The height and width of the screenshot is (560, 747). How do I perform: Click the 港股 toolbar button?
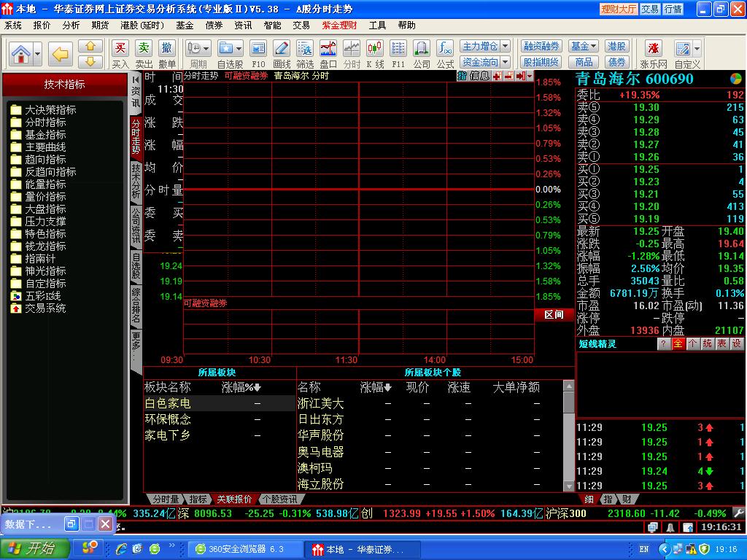(616, 46)
